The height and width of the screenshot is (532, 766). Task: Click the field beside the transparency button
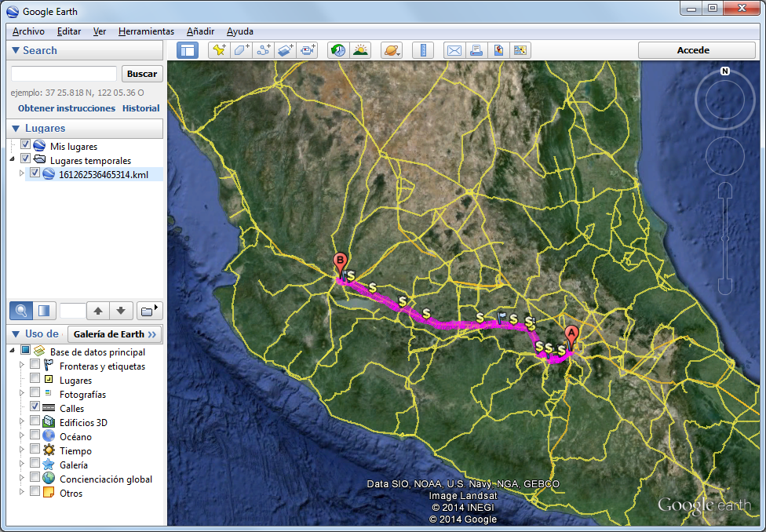(x=72, y=311)
